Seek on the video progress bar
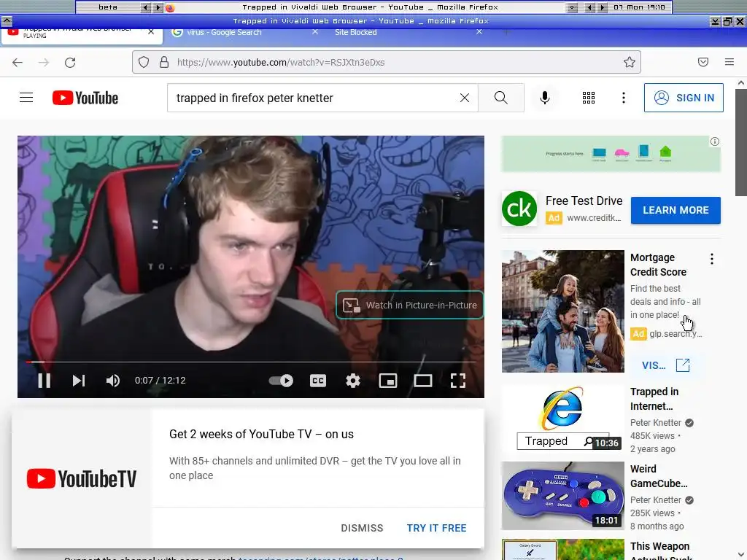 (x=251, y=362)
